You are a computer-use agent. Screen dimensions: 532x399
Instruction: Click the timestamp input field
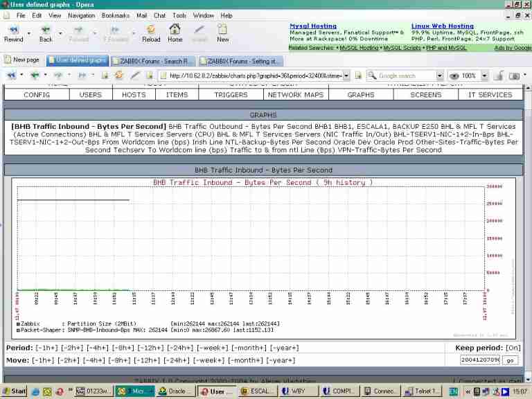coord(480,360)
